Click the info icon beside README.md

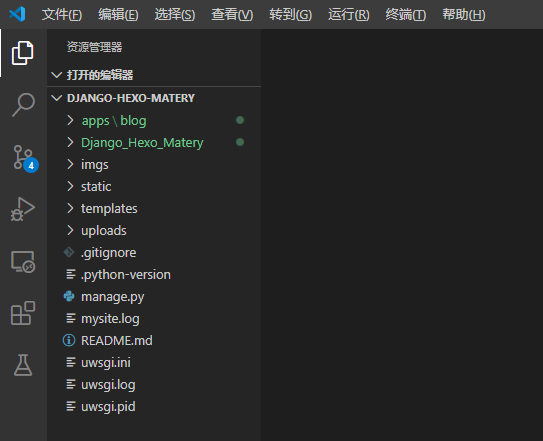click(x=69, y=340)
